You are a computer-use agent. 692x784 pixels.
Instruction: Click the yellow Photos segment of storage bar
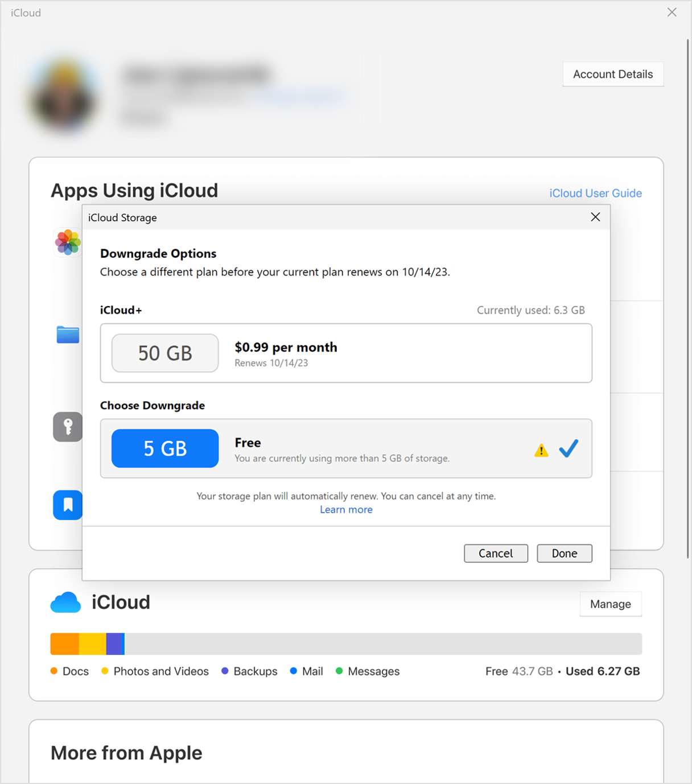point(92,643)
